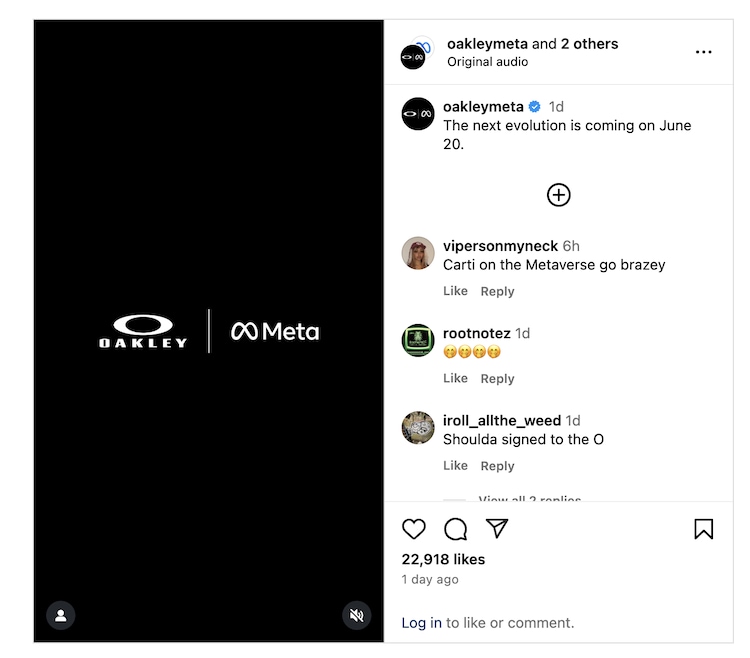
Task: View the 22,918 likes list
Action: tap(443, 559)
